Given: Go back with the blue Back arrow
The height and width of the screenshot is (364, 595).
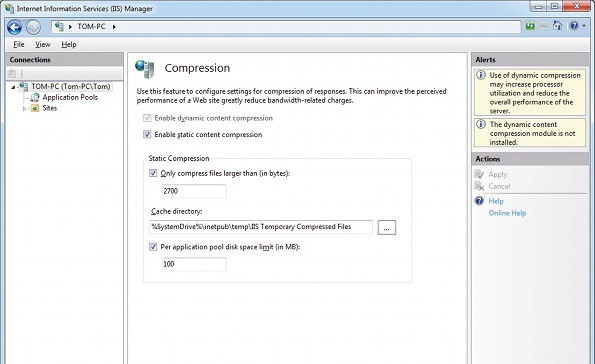Looking at the screenshot, I should [14, 27].
